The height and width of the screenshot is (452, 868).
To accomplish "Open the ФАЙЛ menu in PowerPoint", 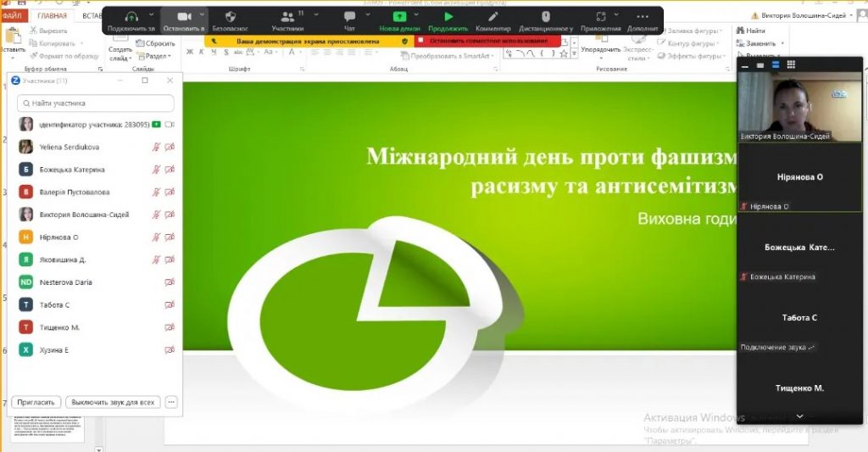I will tap(16, 15).
